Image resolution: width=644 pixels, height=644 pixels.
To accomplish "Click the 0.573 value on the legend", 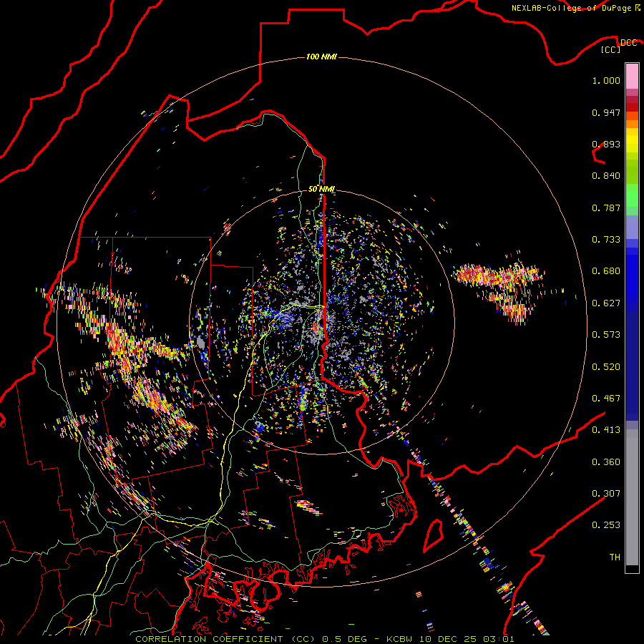I will pos(606,335).
